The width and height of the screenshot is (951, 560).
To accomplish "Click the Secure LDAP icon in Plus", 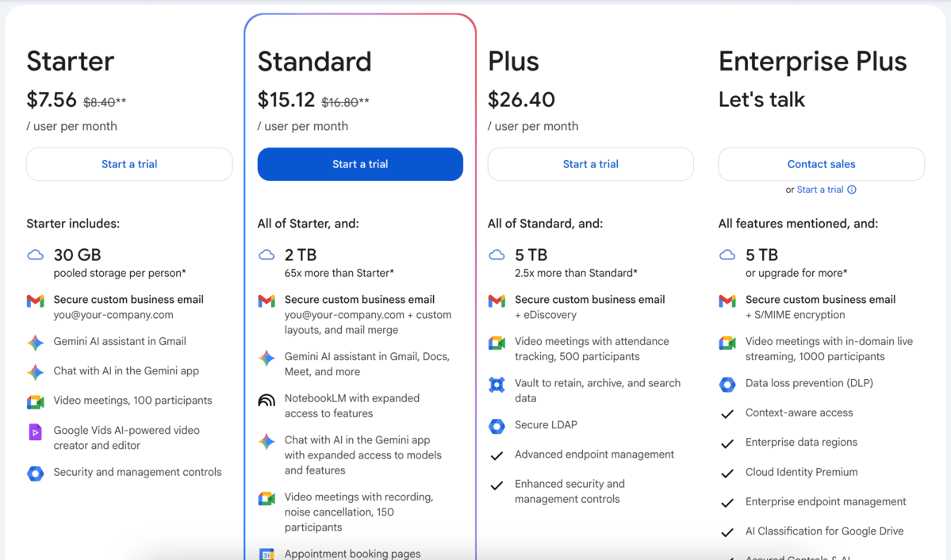I will click(497, 426).
